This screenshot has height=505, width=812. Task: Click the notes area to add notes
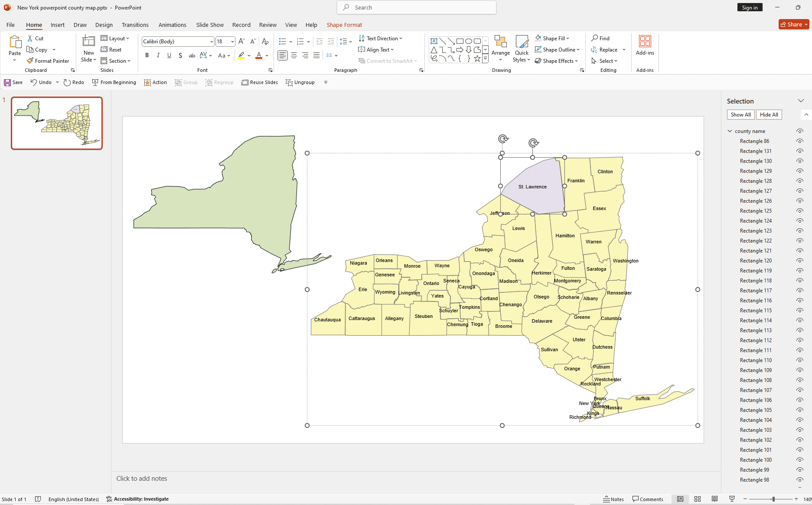coord(416,479)
